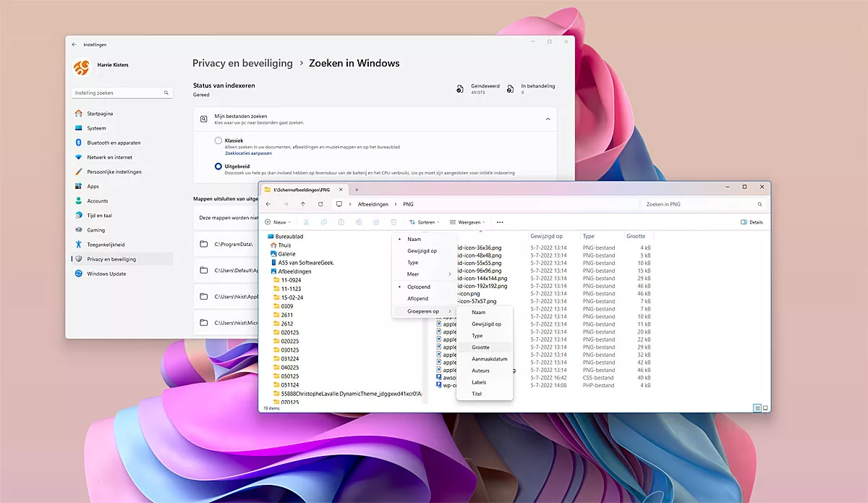
Task: Select Privacy en beveiliging in sidebar
Action: click(123, 258)
